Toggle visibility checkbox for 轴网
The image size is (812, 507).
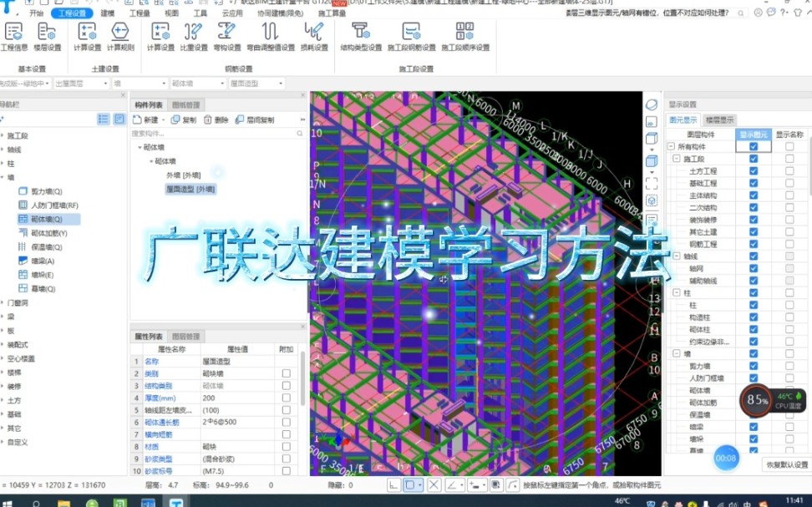753,268
